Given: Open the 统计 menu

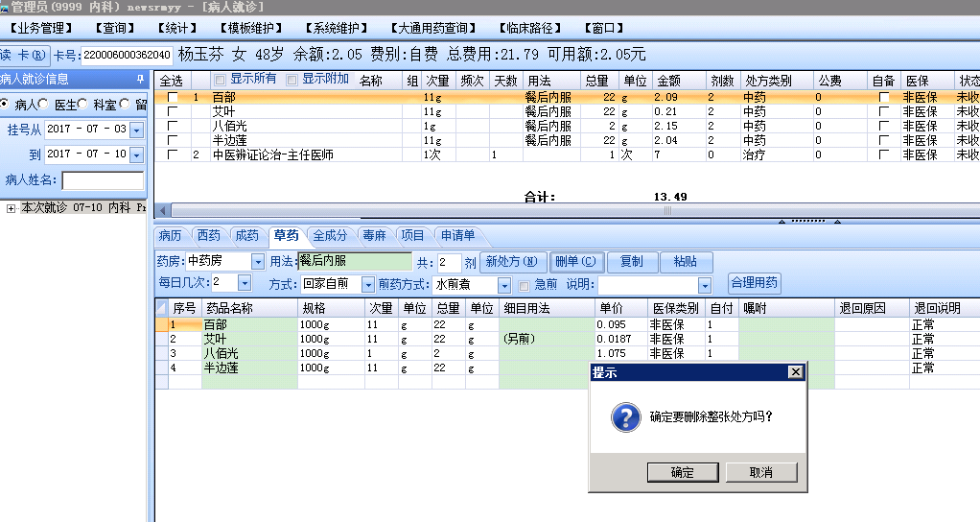Looking at the screenshot, I should click(x=176, y=28).
